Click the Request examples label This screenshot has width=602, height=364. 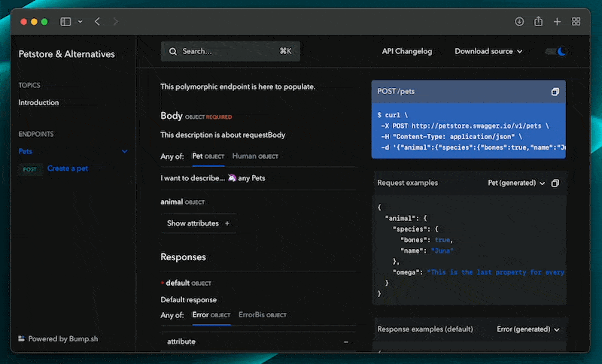coord(407,183)
